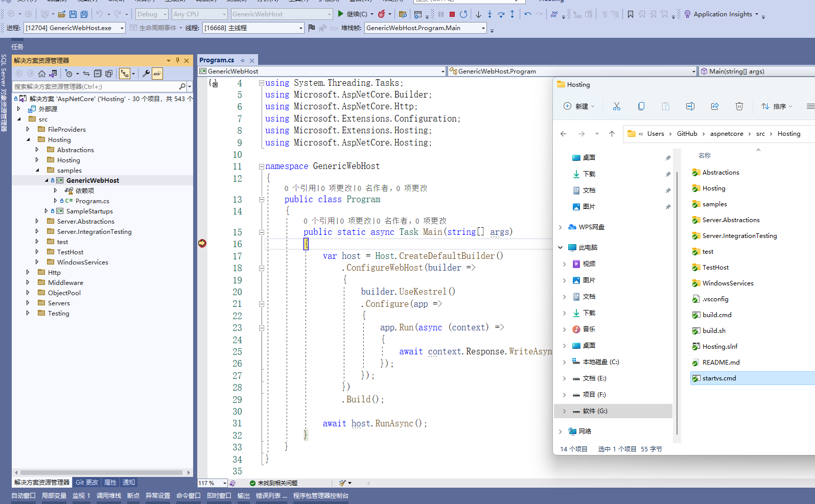This screenshot has height=504, width=815.
Task: Toggle the breakpoint on line 16
Action: [x=202, y=243]
